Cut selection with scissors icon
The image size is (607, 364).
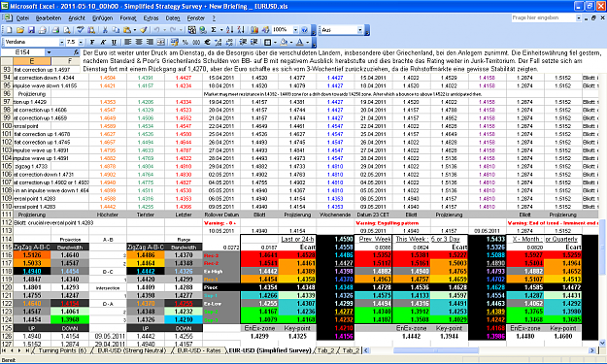tap(105, 30)
